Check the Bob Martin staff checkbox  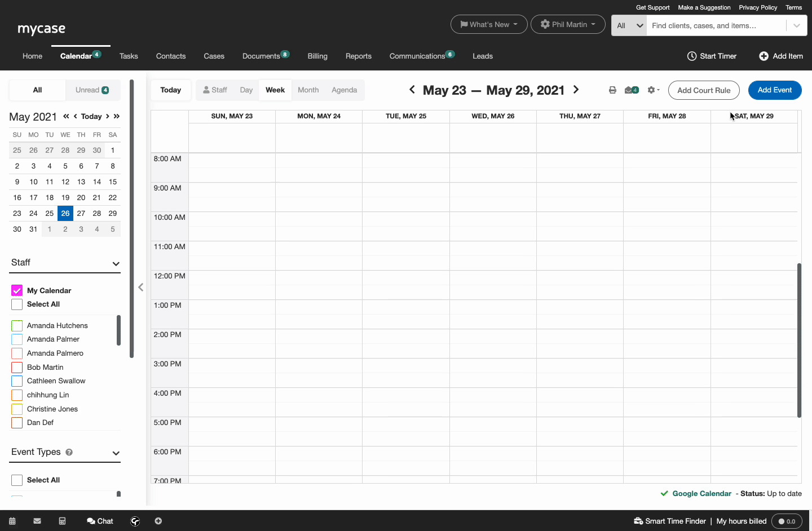click(17, 368)
